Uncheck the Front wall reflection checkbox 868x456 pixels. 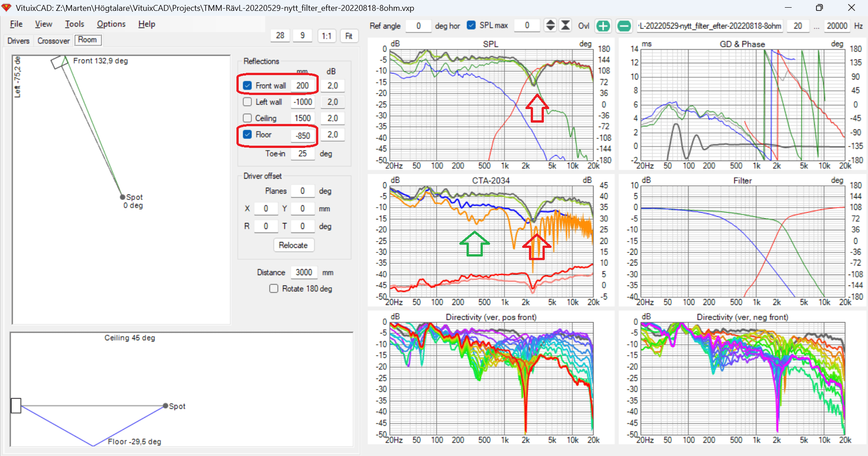247,85
